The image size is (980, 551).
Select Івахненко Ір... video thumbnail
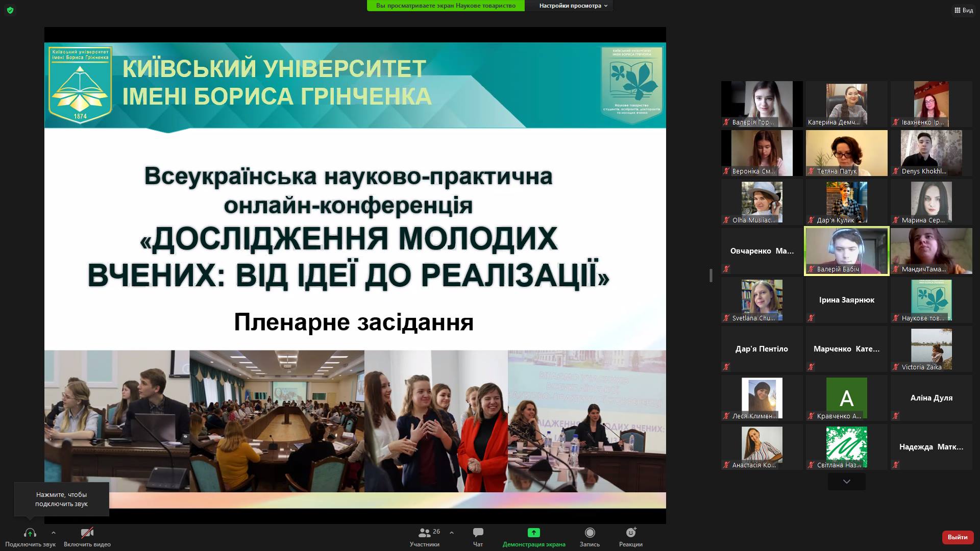(x=932, y=104)
